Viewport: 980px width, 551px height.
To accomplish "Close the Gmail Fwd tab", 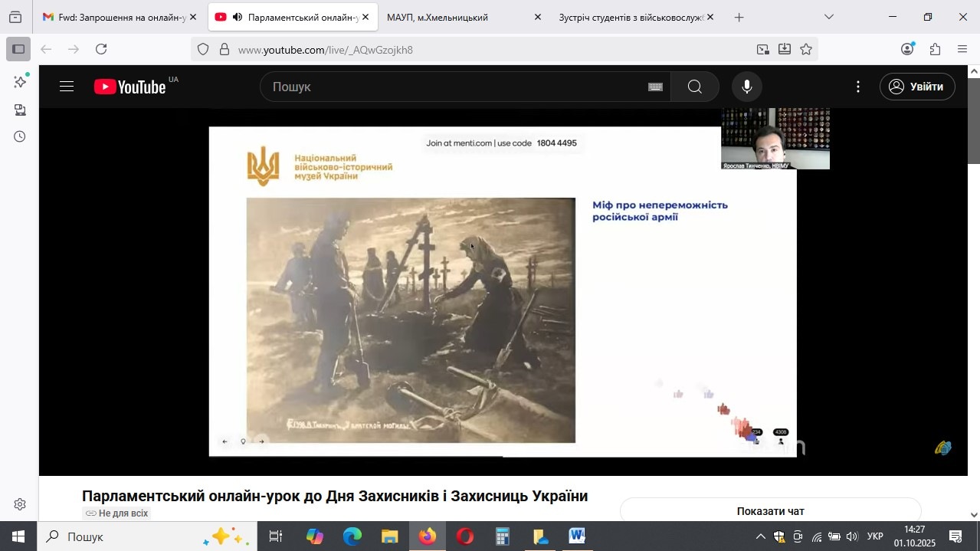I will click(192, 17).
